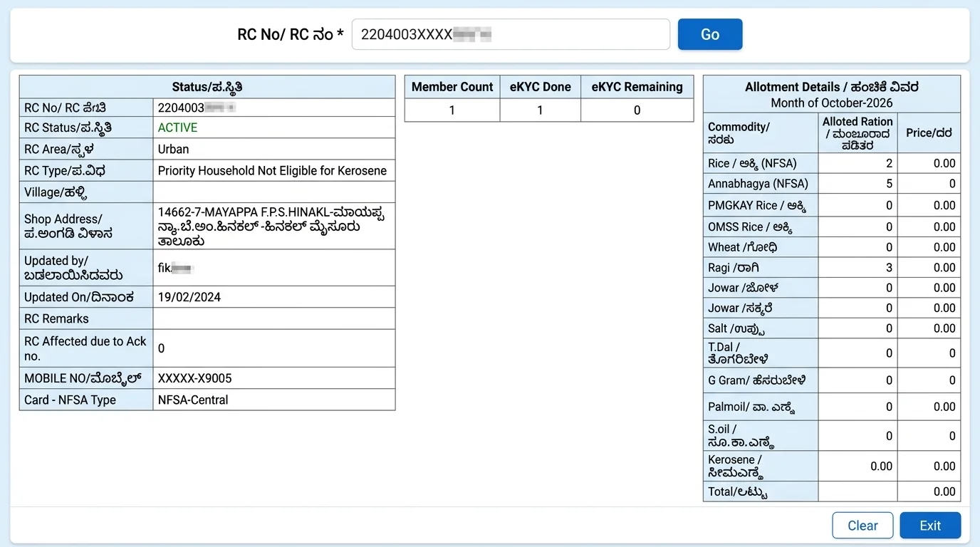Image resolution: width=980 pixels, height=547 pixels.
Task: Click the date 19/02/2024
Action: tap(189, 297)
